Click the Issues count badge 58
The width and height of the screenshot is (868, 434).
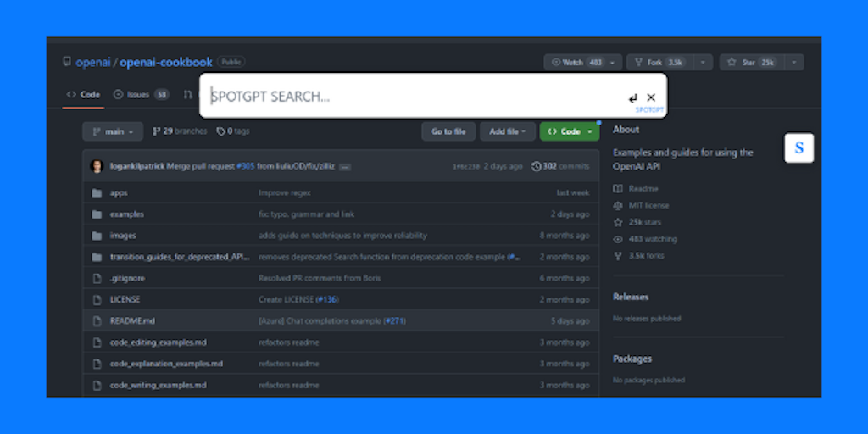click(x=162, y=95)
